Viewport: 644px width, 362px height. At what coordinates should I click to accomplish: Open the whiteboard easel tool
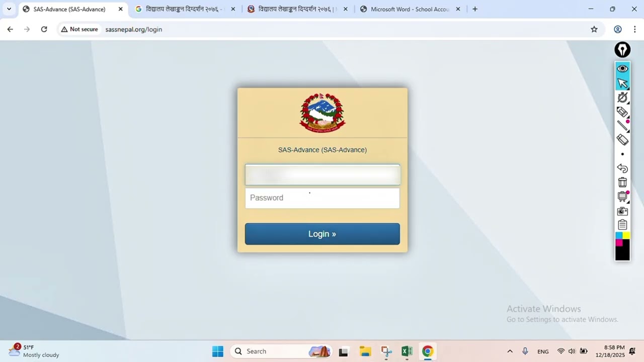click(622, 197)
